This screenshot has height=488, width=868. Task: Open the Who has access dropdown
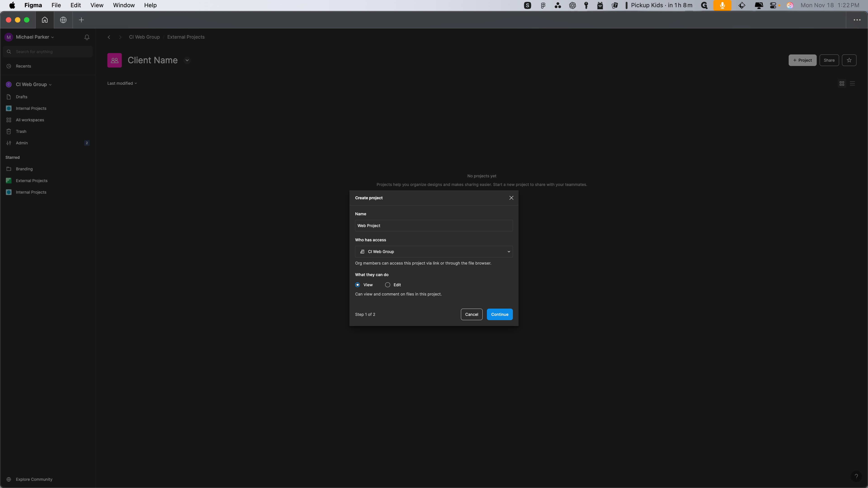(434, 252)
